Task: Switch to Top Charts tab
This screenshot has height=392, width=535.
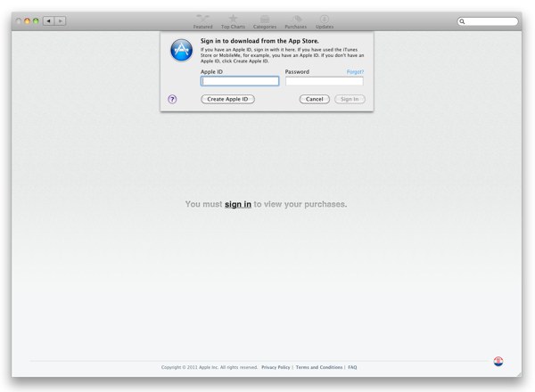Action: (x=233, y=21)
